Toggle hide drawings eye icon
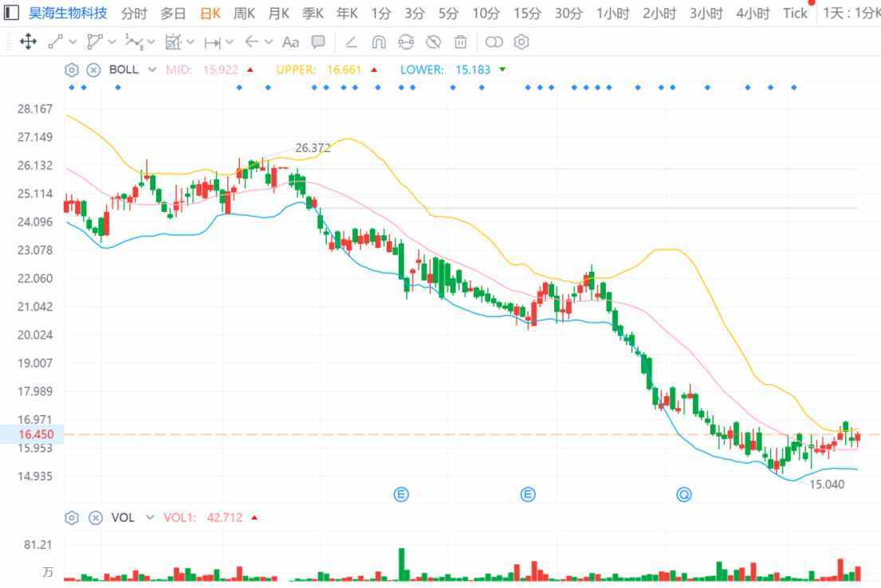 433,41
